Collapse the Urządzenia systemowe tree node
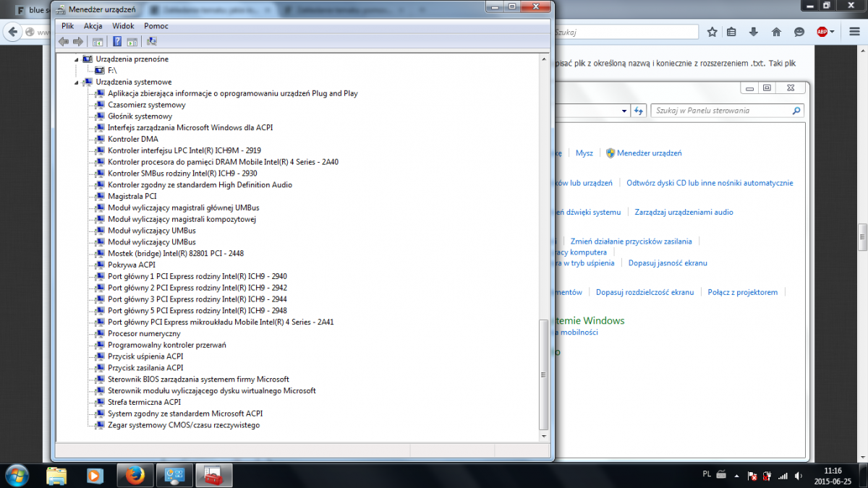 click(x=77, y=82)
